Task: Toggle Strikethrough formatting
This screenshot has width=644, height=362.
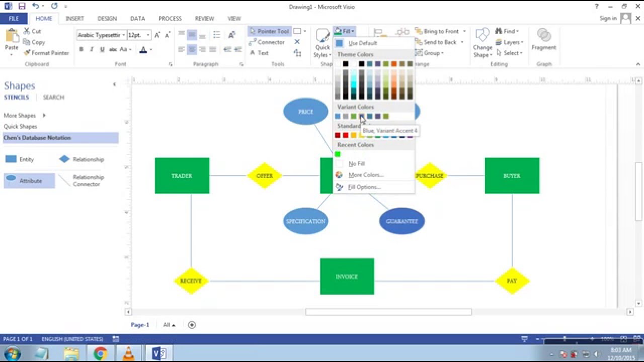Action: (x=112, y=50)
